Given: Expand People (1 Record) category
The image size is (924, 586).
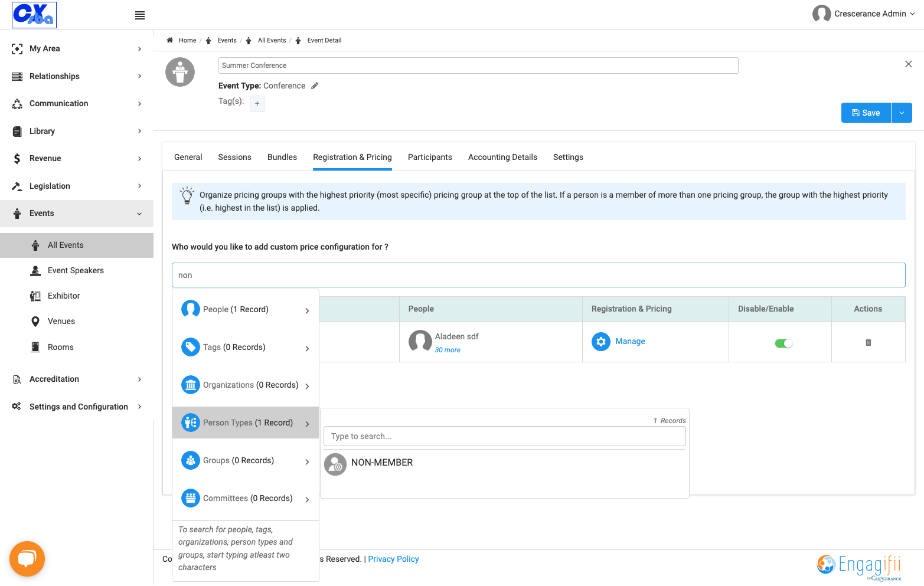Looking at the screenshot, I should (246, 310).
